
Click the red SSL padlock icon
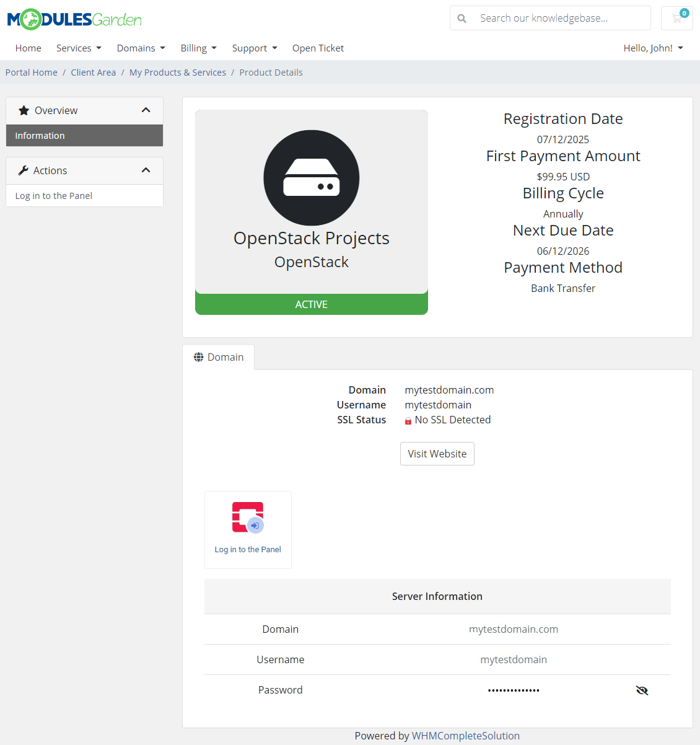[408, 420]
